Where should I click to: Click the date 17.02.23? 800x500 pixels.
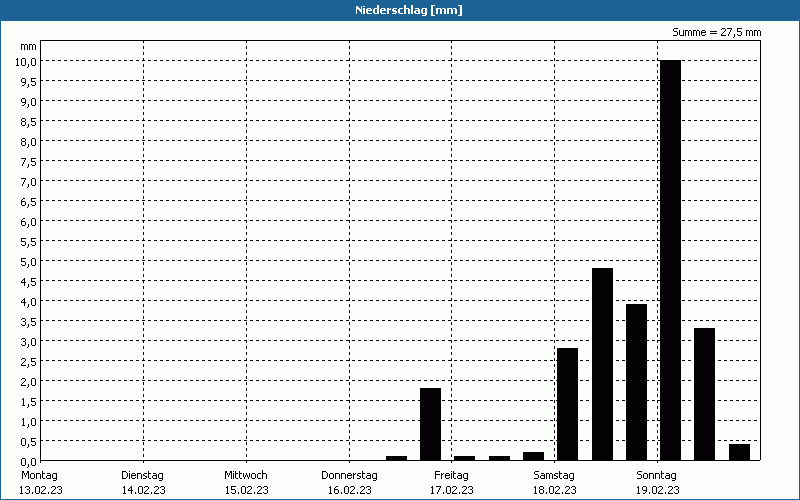pos(452,490)
